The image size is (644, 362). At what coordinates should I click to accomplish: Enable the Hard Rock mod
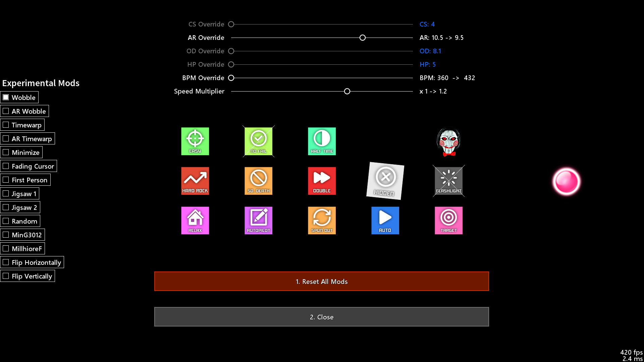click(195, 180)
